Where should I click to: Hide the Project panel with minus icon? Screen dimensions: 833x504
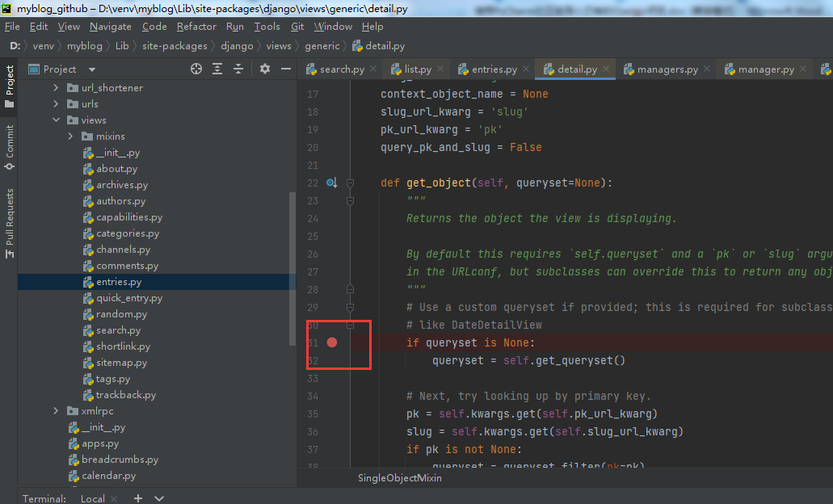284,69
